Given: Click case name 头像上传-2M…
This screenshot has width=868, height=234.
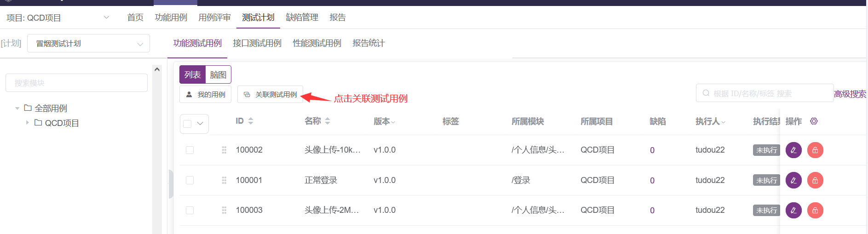Looking at the screenshot, I should tap(331, 210).
